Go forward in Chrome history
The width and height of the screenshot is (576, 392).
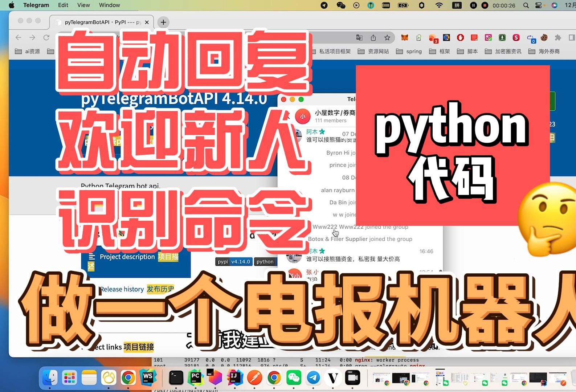point(32,38)
